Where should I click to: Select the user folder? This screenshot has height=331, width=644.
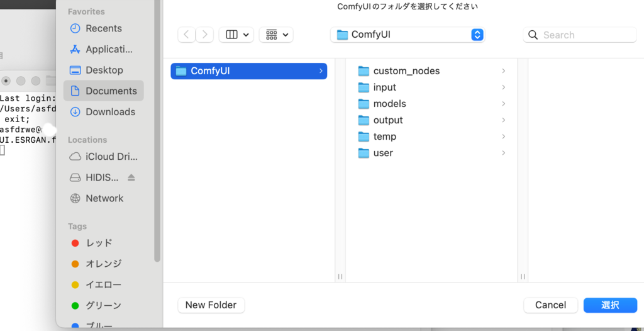[431, 153]
